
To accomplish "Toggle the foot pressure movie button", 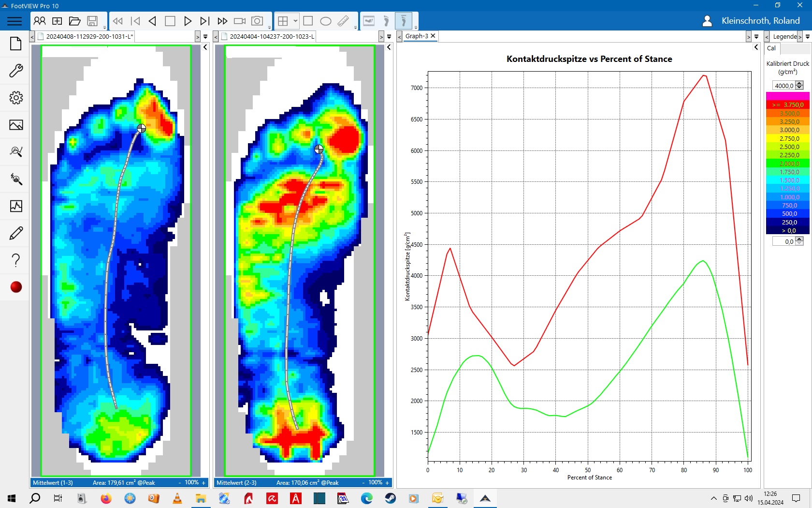I will click(x=369, y=21).
